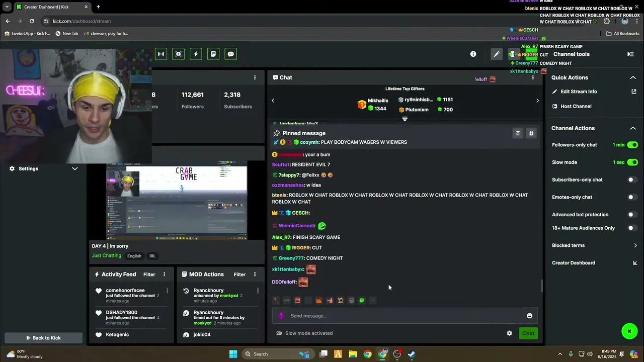
Task: Open the Activity Feed three-dot menu
Action: click(164, 275)
